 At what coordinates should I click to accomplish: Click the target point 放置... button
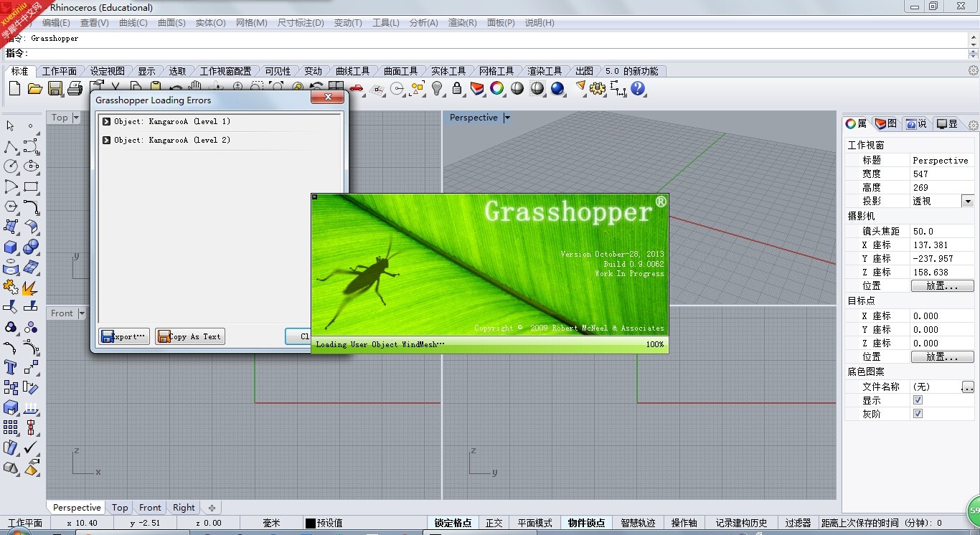[x=942, y=356]
